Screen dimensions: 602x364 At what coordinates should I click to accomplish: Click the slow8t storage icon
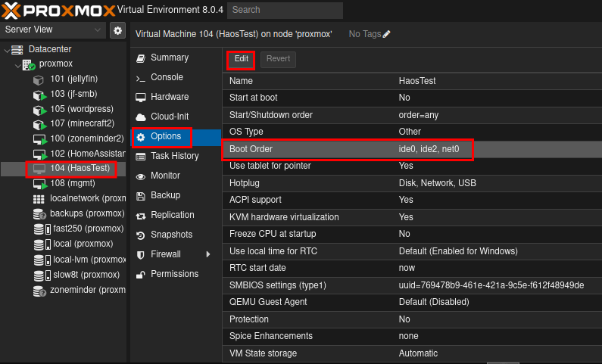[42, 275]
